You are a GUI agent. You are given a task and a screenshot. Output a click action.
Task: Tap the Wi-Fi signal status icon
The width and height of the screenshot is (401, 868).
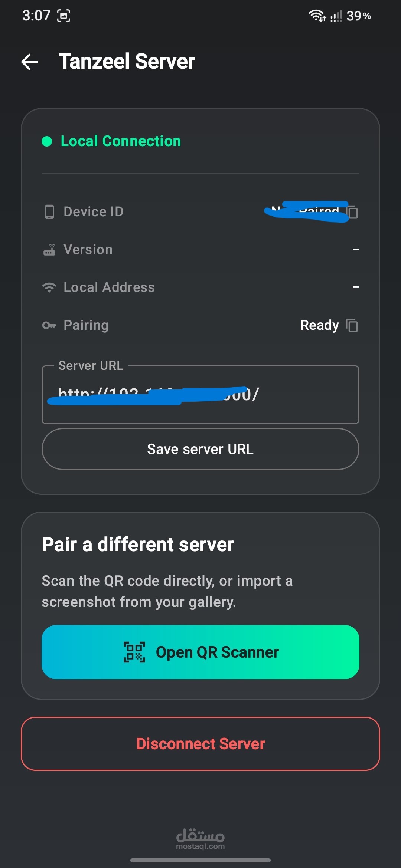pos(317,16)
